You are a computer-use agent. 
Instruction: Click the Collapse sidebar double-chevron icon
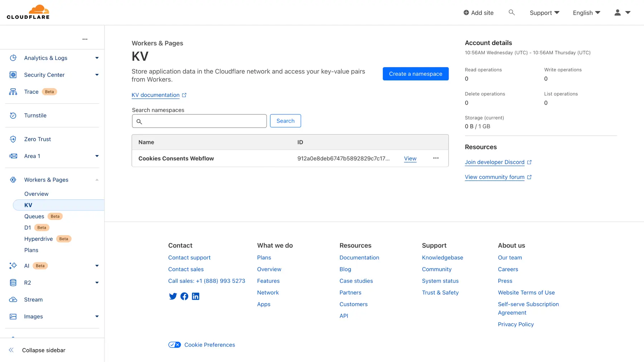click(11, 350)
